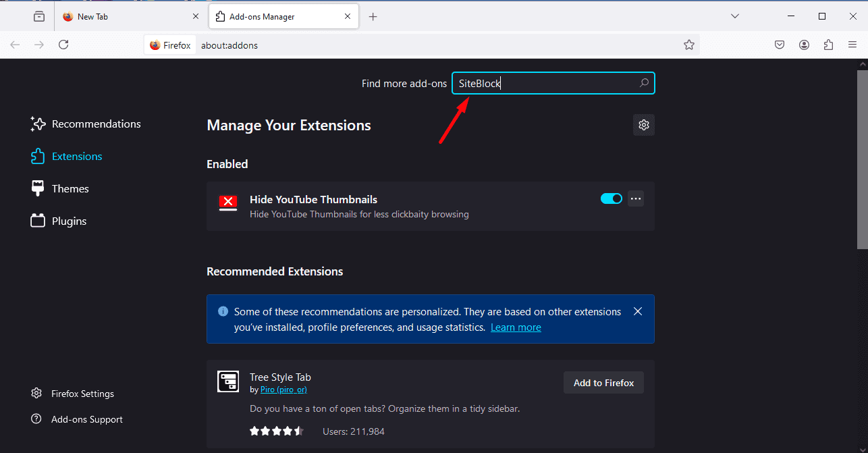Click the Hide YouTube Thumbnails extension icon

(x=228, y=203)
